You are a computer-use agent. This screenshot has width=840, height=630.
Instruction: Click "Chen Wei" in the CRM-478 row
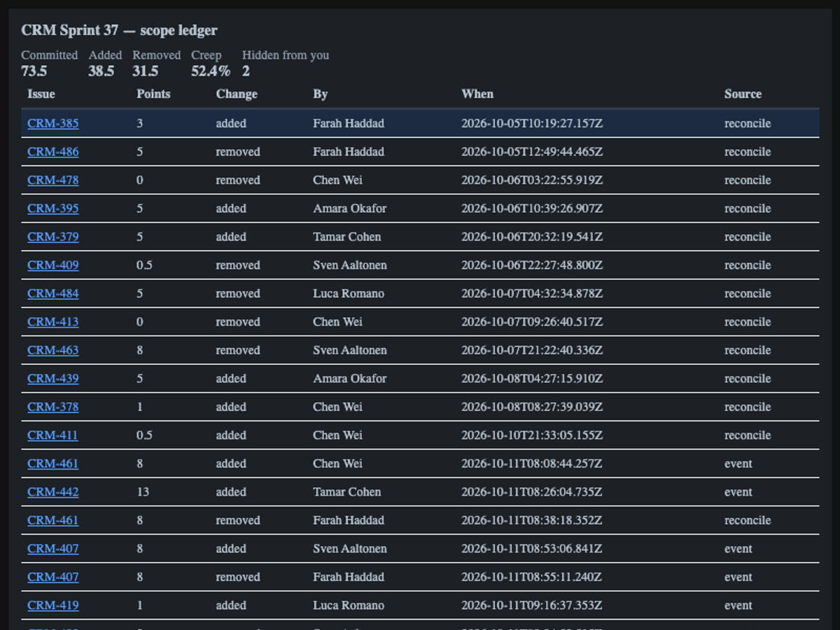tap(337, 180)
